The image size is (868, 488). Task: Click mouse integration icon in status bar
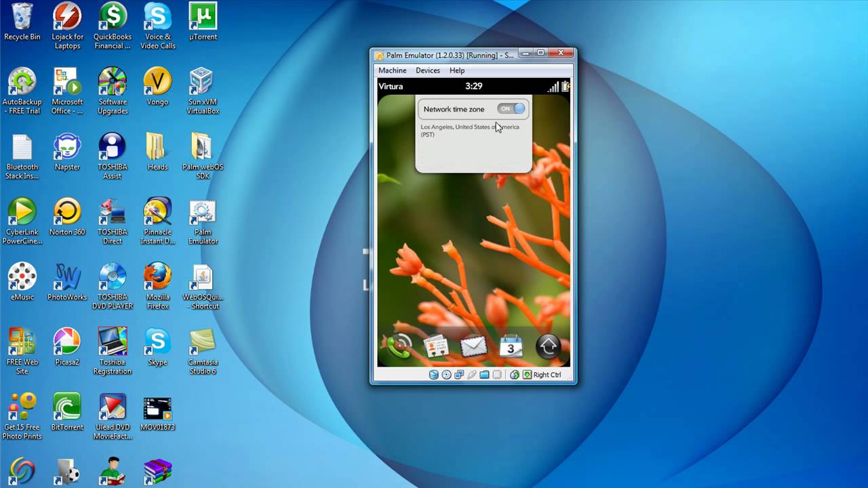coord(515,375)
